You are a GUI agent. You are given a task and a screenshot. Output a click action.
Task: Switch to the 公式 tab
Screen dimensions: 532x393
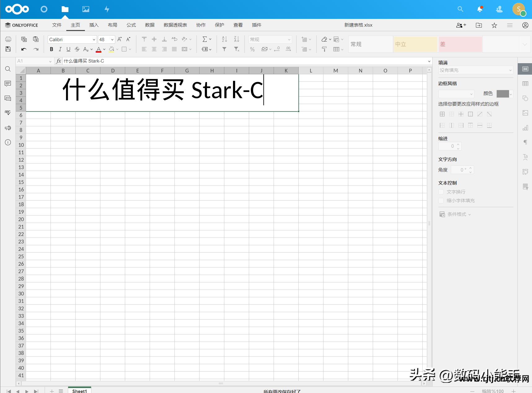click(x=131, y=25)
